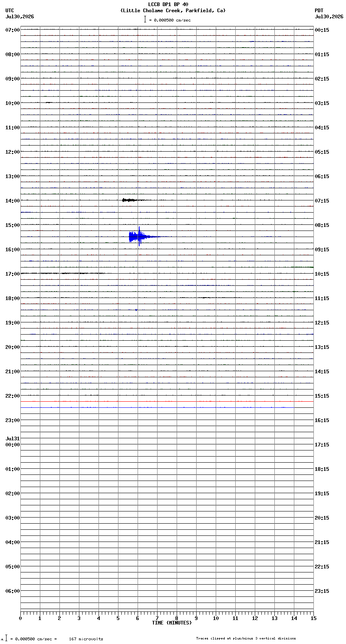Image resolution: width=346 pixels, height=644 pixels.
Task: Click the 03:15 PDT time label
Action: point(322,103)
